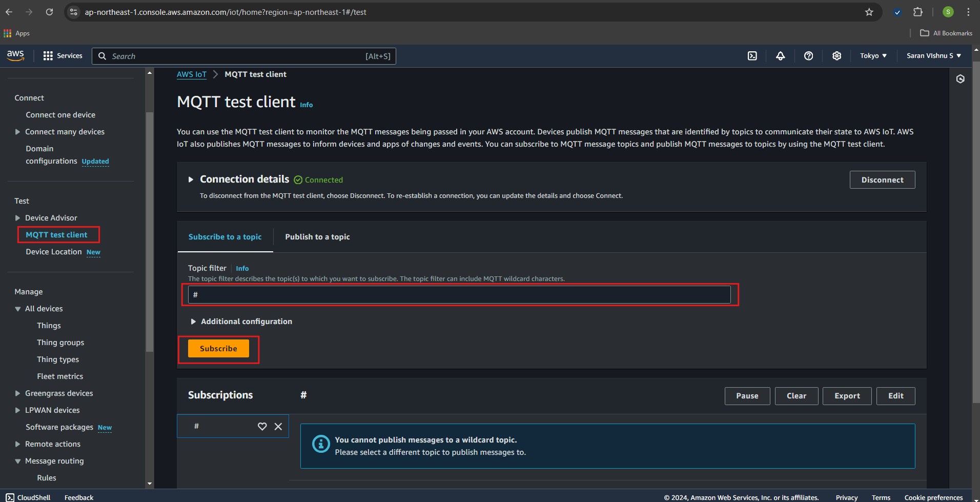
Task: Click the Topic filter input field
Action: click(459, 295)
